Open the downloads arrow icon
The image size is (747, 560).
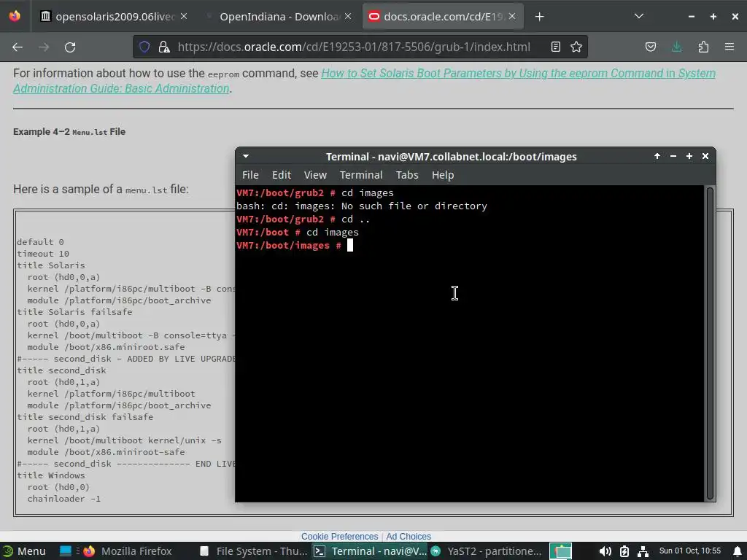pyautogui.click(x=676, y=47)
